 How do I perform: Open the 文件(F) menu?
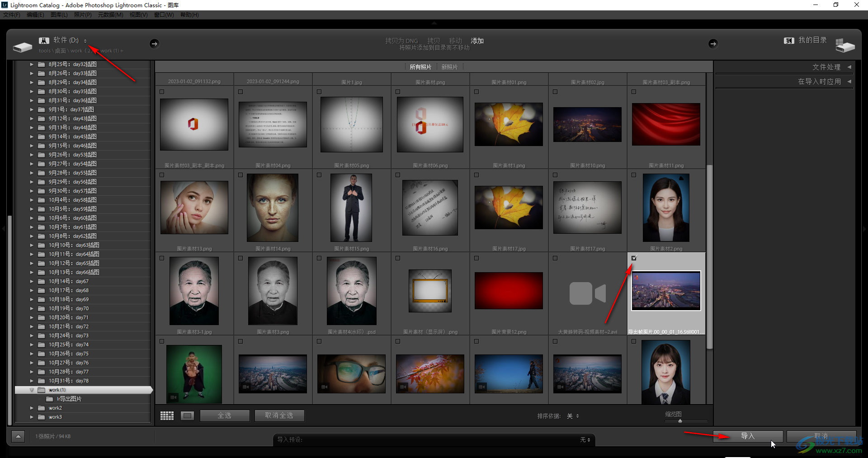pos(12,15)
